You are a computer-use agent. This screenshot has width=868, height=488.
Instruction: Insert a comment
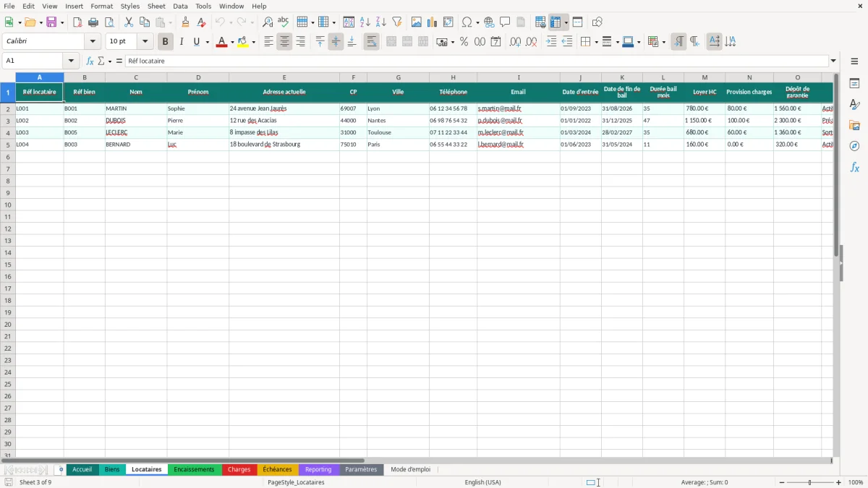pos(505,22)
